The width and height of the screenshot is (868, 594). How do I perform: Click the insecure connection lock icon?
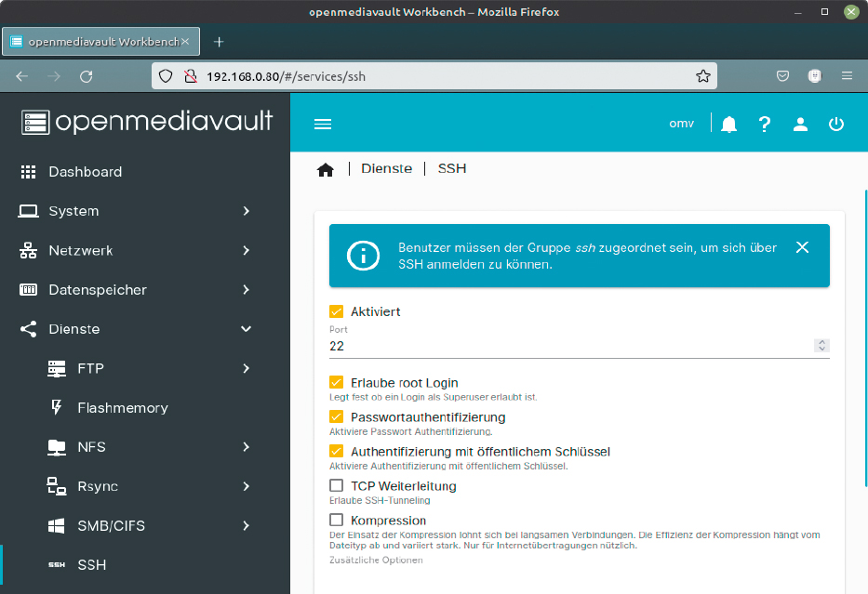click(x=191, y=76)
